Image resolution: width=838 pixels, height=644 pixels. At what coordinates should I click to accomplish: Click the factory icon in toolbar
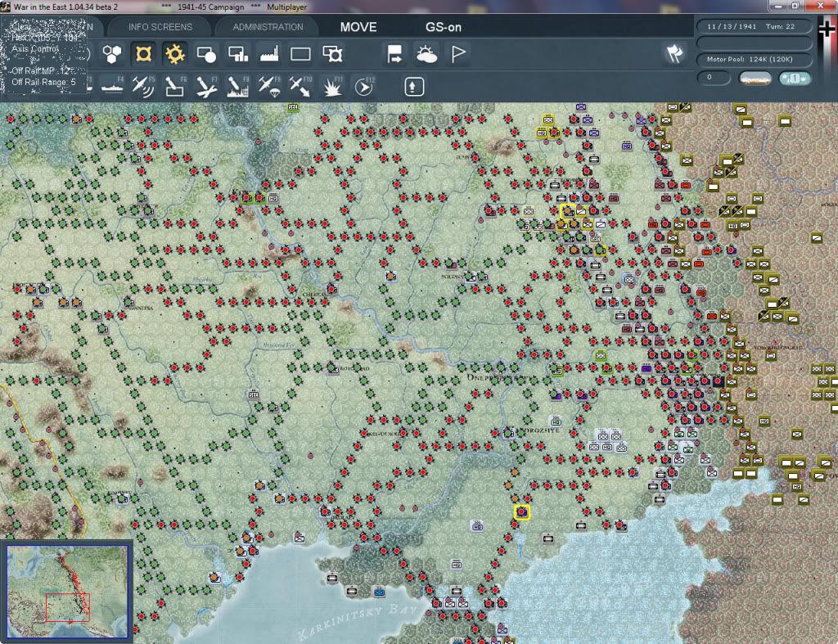point(268,54)
